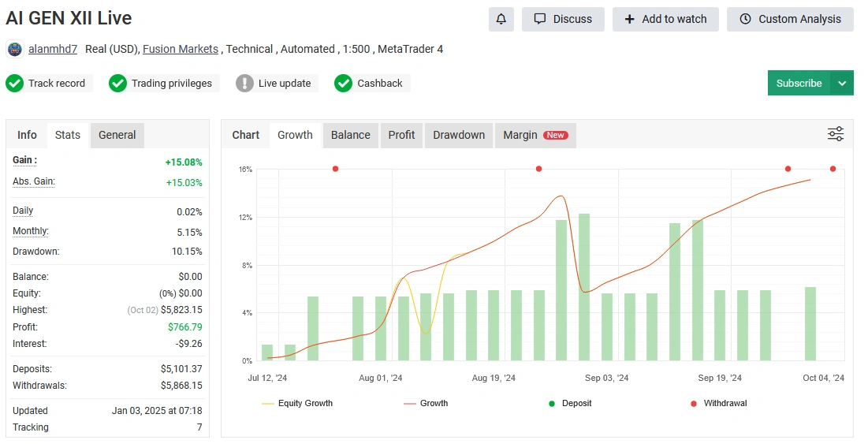
Task: Open chart settings sliders icon
Action: coord(836,134)
